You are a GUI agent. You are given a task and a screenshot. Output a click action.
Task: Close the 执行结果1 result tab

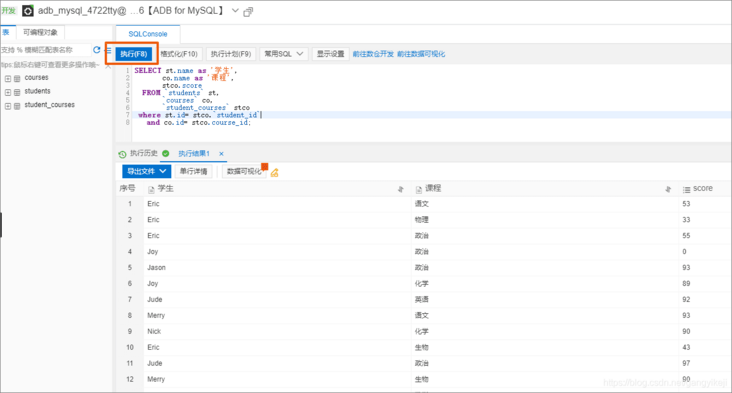tap(221, 154)
